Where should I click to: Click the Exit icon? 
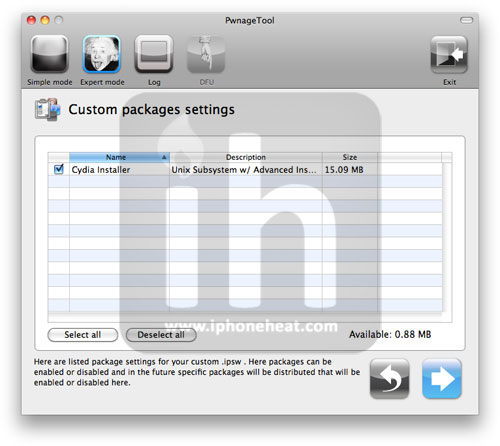[x=449, y=54]
